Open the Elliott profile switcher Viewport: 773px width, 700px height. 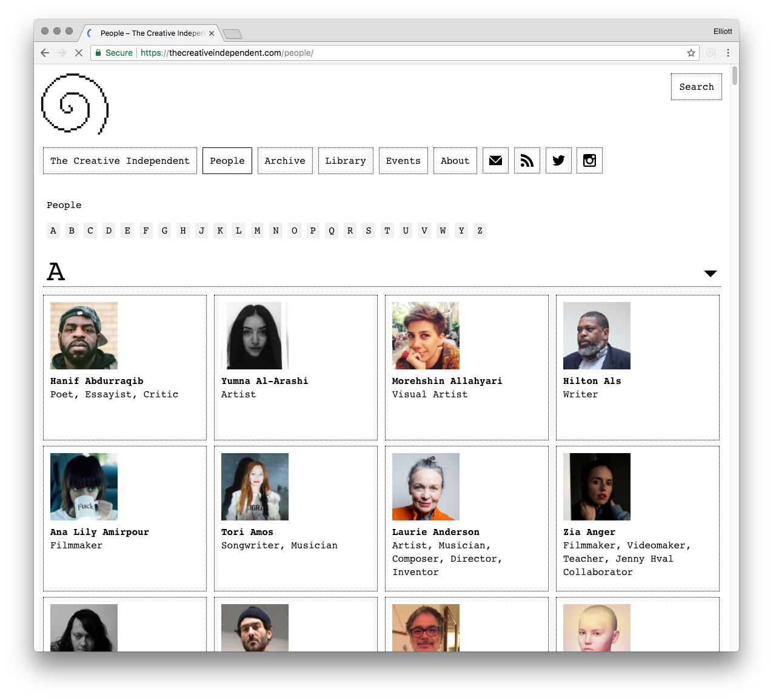coord(722,32)
